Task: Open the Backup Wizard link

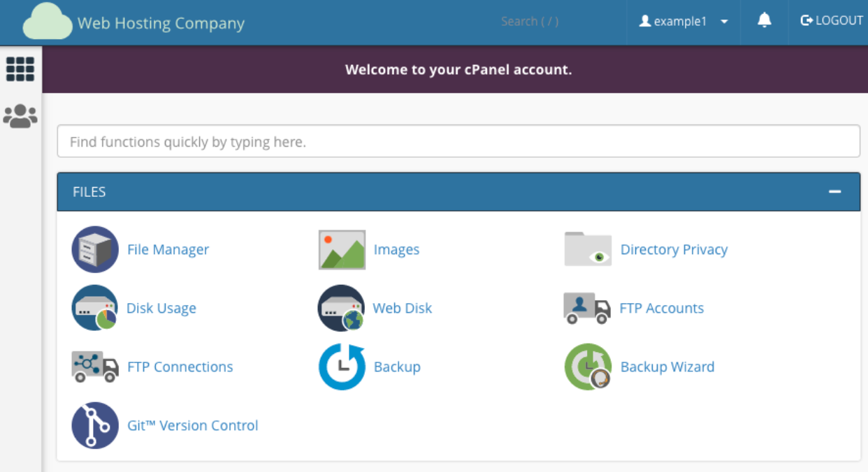Action: [667, 367]
